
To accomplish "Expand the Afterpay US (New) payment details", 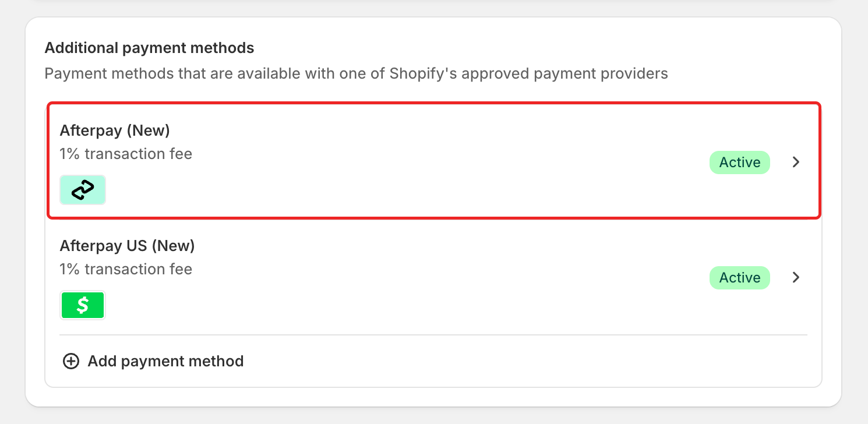I will click(796, 277).
